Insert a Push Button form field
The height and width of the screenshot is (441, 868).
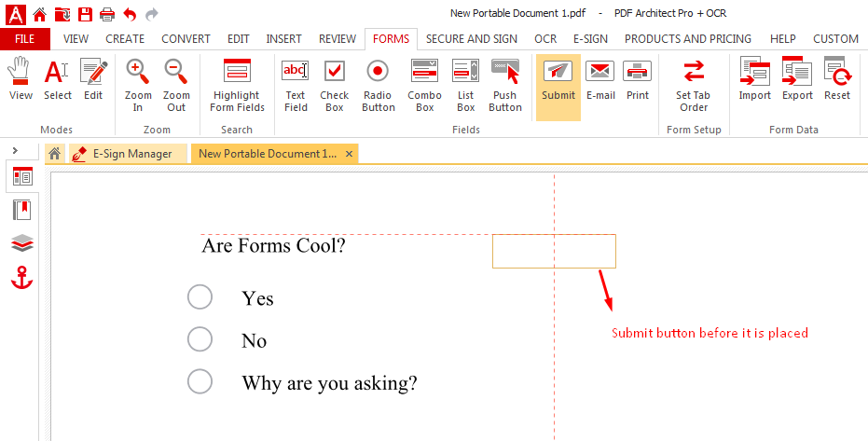coord(505,86)
